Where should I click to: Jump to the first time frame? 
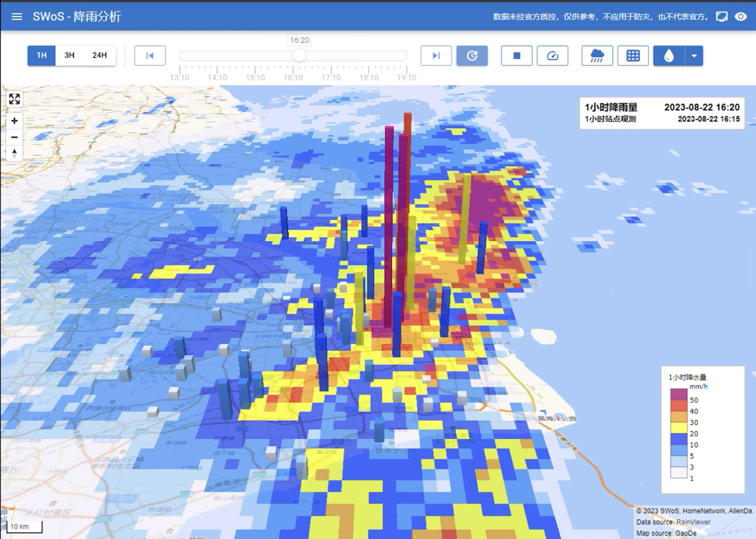pos(150,56)
